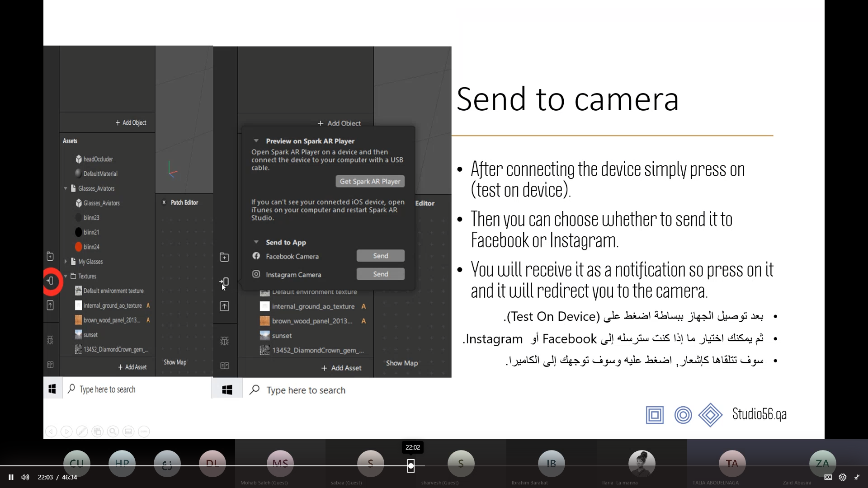Collapse the Glasses_Aviators folder in Assets
Viewport: 868px width, 488px height.
coord(66,188)
